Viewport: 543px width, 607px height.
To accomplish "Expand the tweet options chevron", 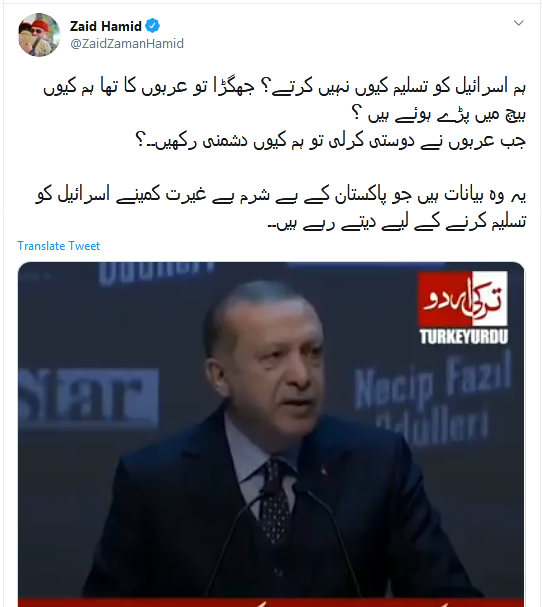I will [x=518, y=23].
